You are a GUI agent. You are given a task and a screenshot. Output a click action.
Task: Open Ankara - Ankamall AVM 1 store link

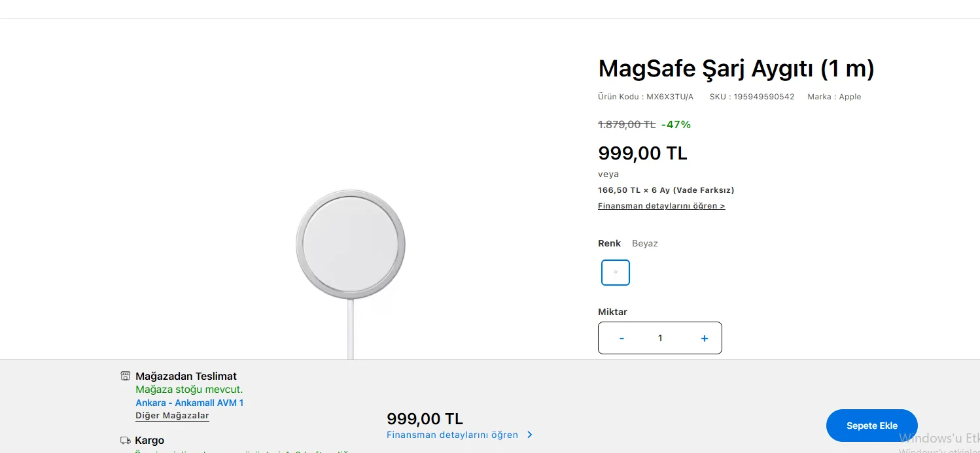pos(189,403)
